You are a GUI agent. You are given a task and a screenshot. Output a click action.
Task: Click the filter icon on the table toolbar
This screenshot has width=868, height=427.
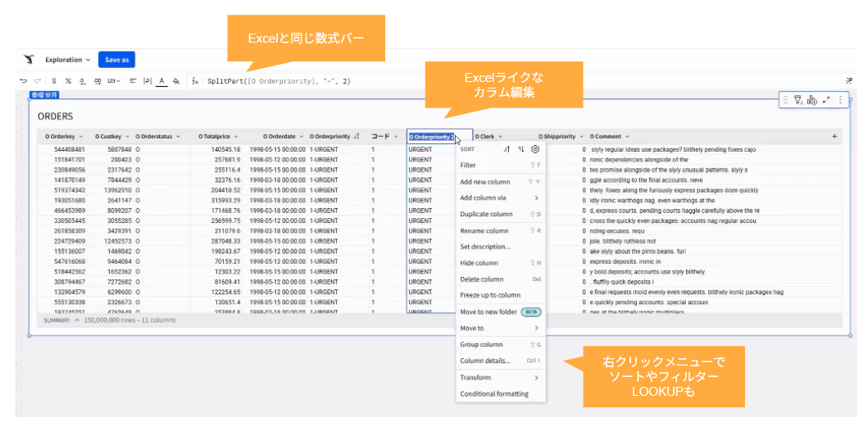(x=798, y=100)
